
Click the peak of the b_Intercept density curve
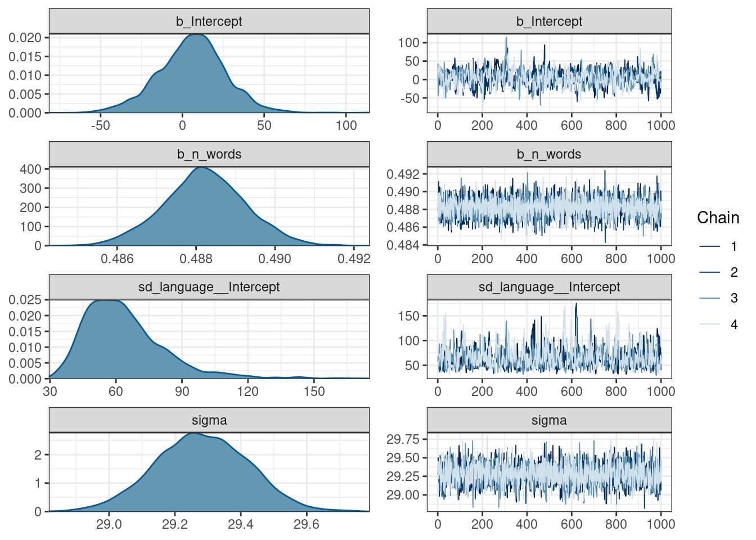[x=195, y=35]
